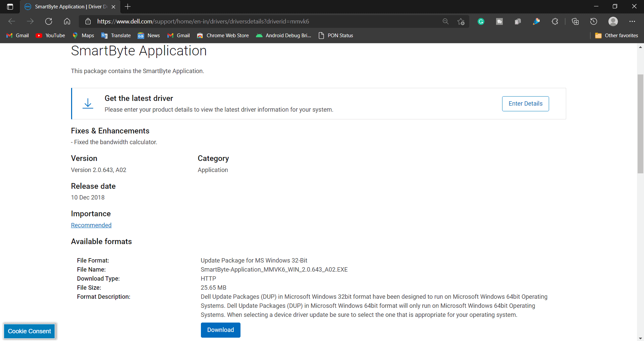Add page to favorites via star icon
Screen dimensions: 644x341
click(x=461, y=21)
